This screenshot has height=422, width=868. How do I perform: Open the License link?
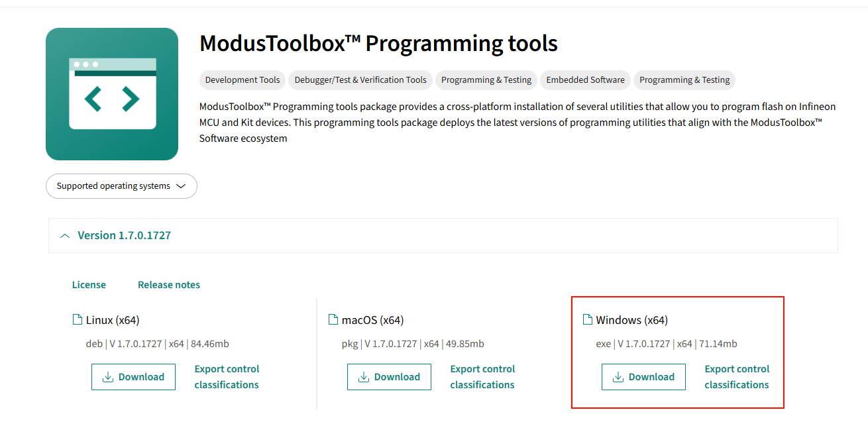pos(89,285)
